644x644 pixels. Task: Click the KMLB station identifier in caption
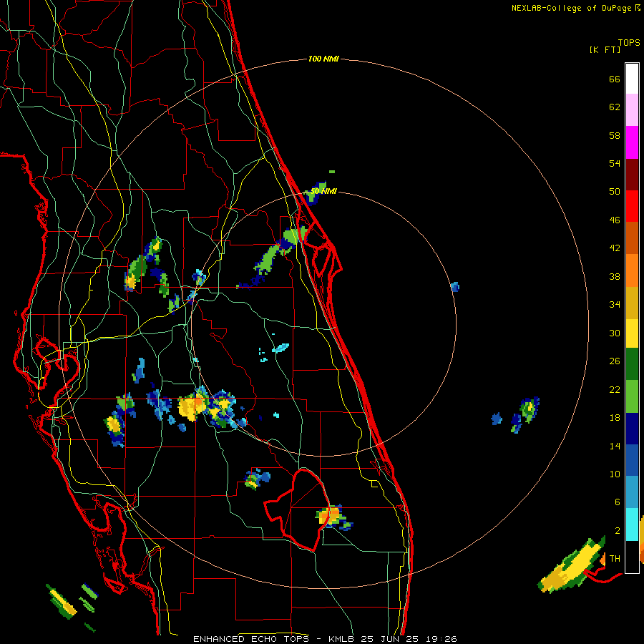tap(342, 639)
